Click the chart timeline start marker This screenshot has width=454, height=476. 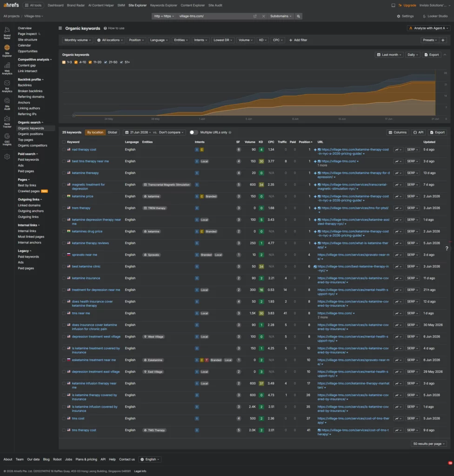[74, 115]
